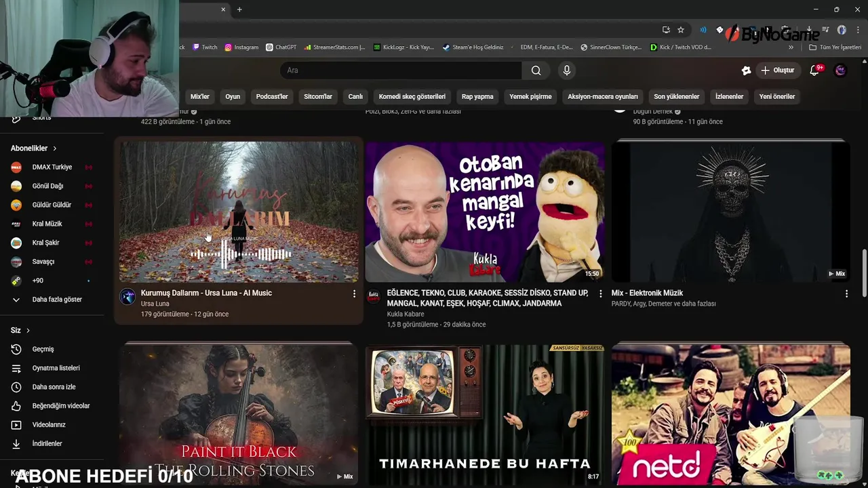Open DMAX Türkiye subscription

[x=52, y=167]
